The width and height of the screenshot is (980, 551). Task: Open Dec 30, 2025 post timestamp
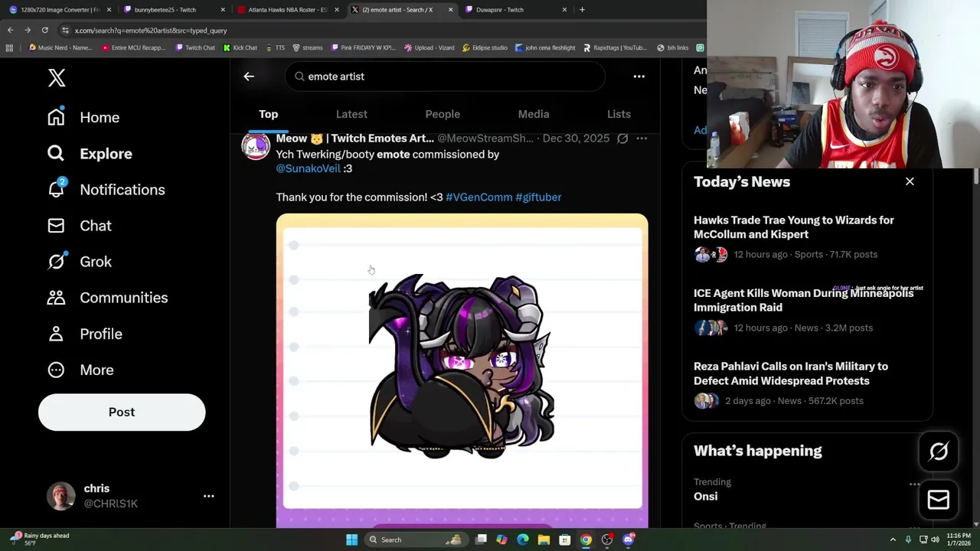[x=576, y=139]
